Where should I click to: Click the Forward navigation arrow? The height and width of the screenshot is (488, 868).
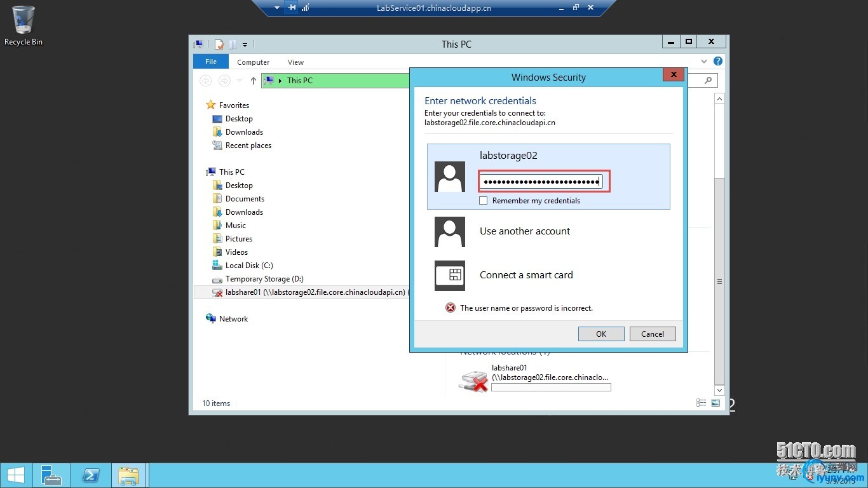coord(224,81)
